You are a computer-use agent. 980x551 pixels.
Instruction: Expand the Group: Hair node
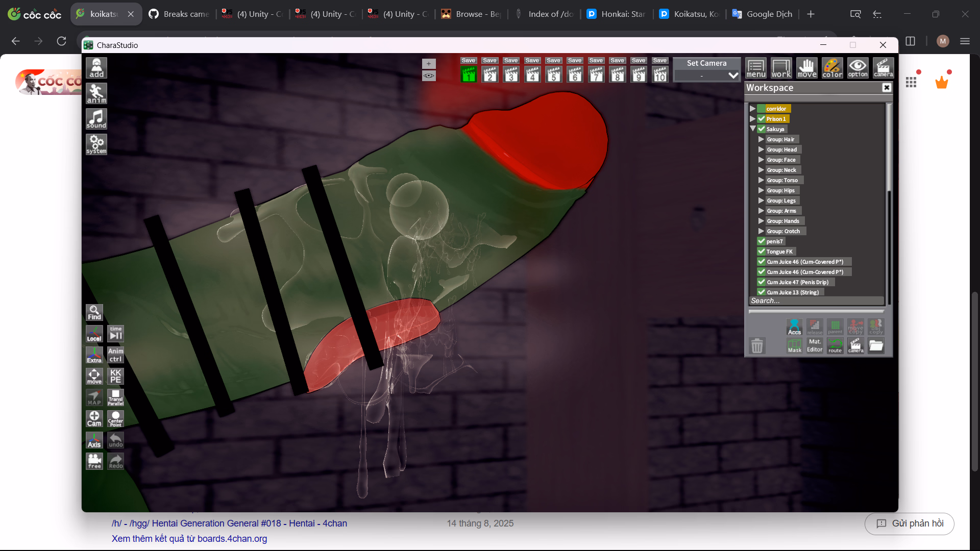pyautogui.click(x=761, y=139)
